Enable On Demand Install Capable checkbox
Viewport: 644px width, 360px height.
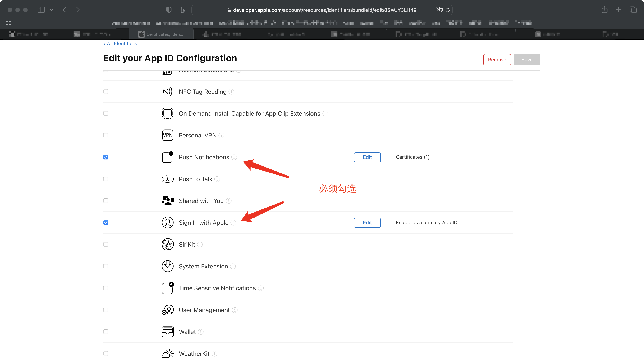coord(106,113)
